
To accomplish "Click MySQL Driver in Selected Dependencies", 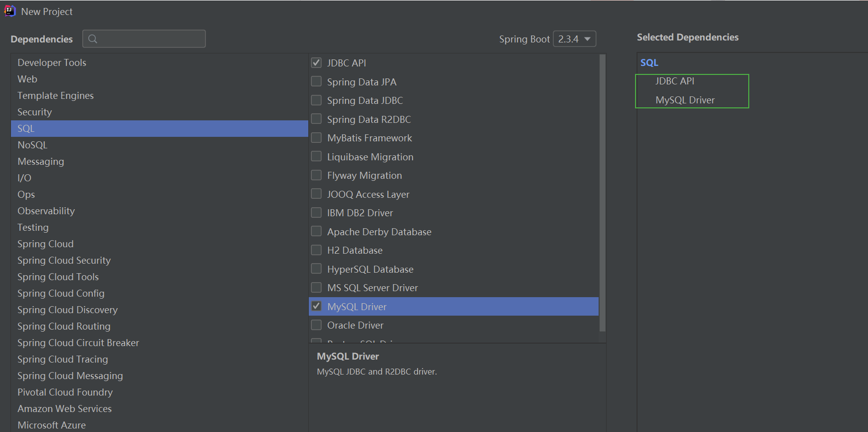I will (685, 100).
